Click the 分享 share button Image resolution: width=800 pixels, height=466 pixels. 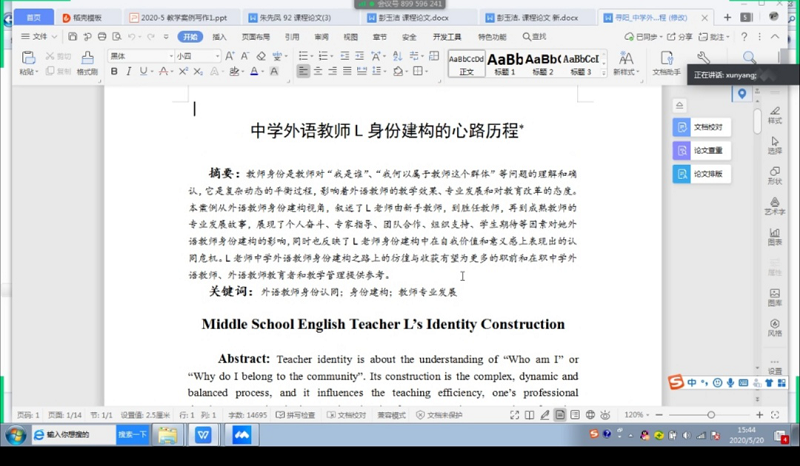680,37
